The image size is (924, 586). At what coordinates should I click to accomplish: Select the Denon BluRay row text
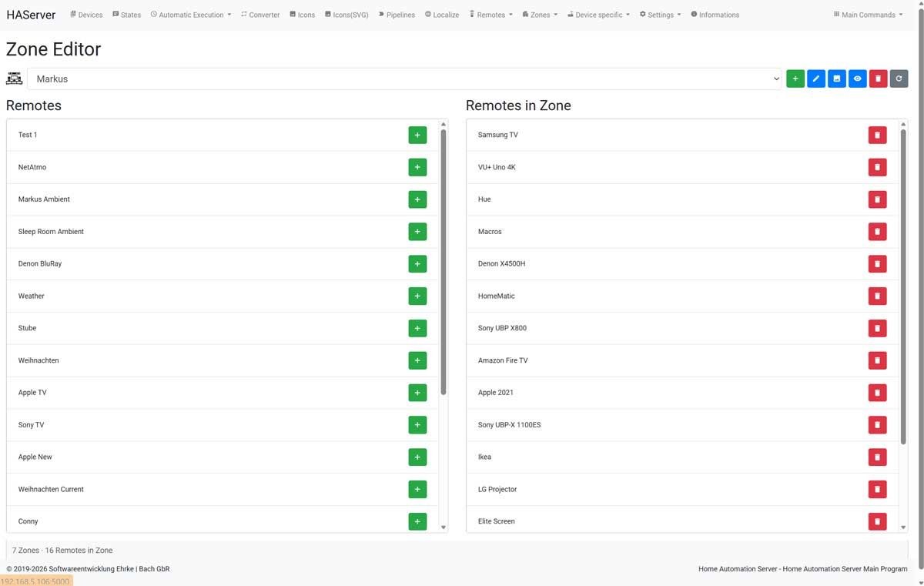click(40, 264)
